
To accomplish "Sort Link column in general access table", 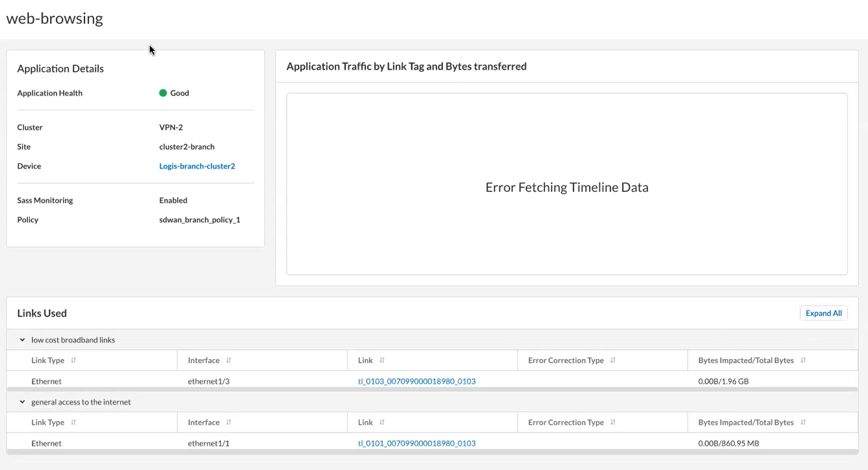I will pos(382,423).
